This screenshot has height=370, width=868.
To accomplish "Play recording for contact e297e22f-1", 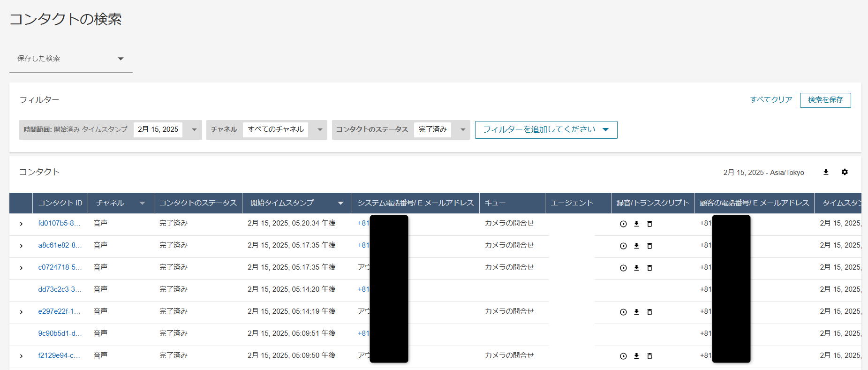I will pyautogui.click(x=623, y=312).
